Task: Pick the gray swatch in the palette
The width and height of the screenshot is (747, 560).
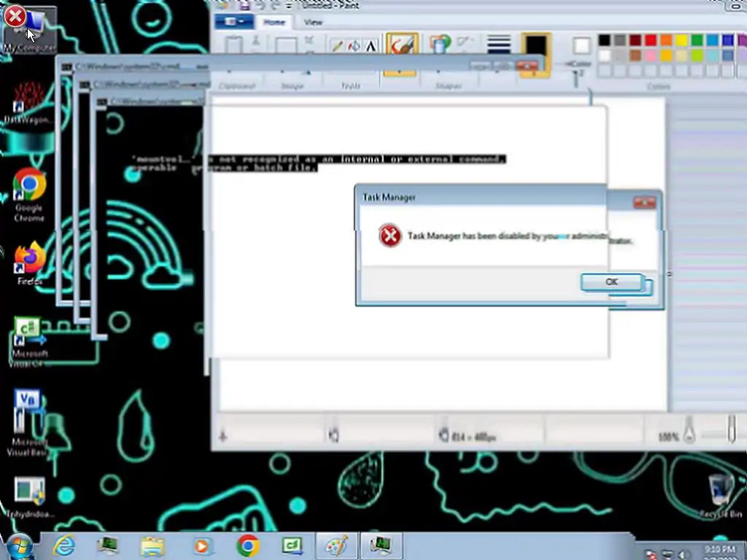Action: [x=619, y=40]
